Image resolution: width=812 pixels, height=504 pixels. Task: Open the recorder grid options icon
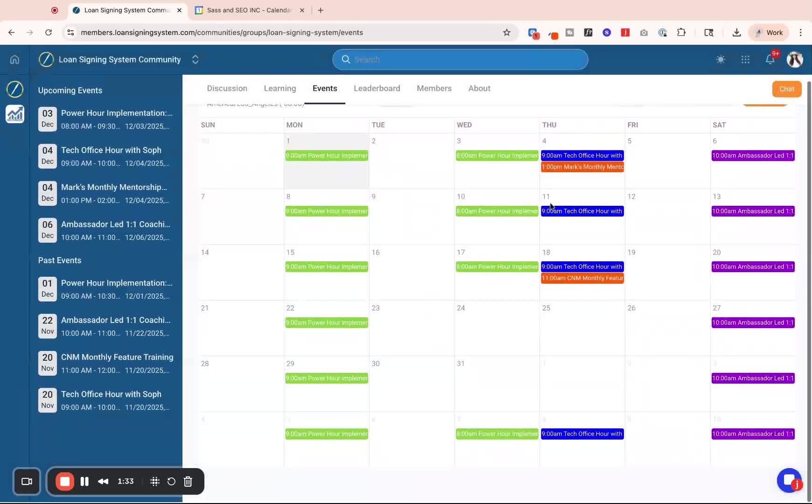tap(155, 481)
